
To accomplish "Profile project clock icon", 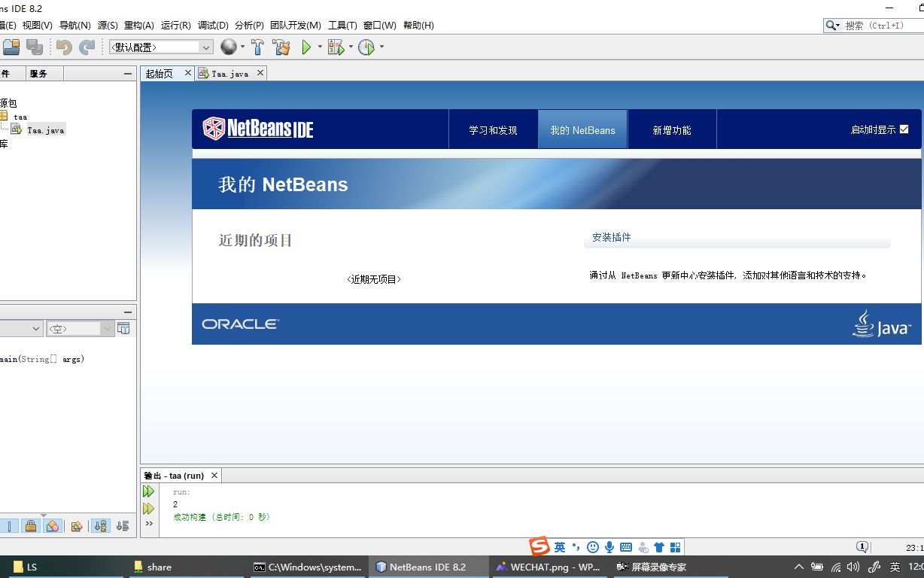I will click(x=366, y=47).
